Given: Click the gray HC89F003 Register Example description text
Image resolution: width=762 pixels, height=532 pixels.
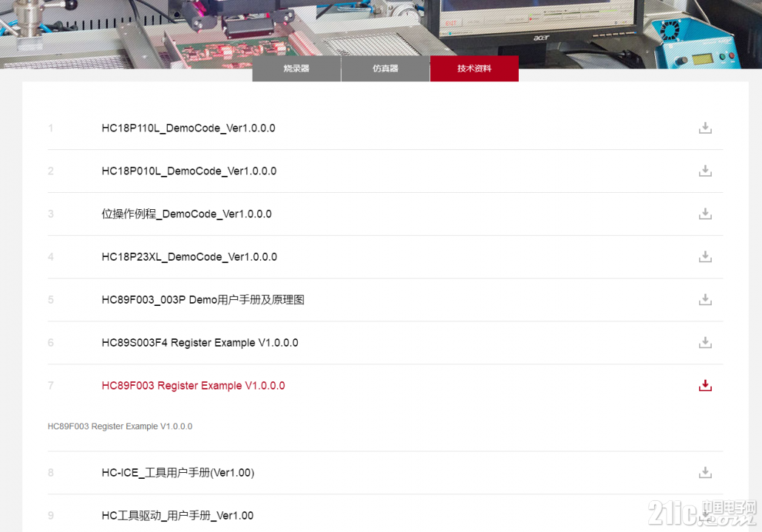Looking at the screenshot, I should pos(120,426).
